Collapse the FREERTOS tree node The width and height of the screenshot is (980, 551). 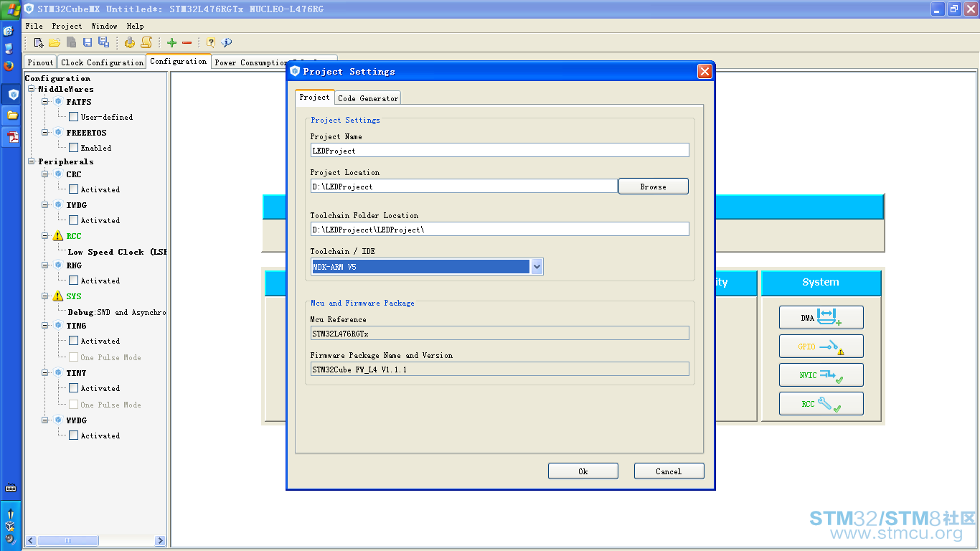coord(45,133)
